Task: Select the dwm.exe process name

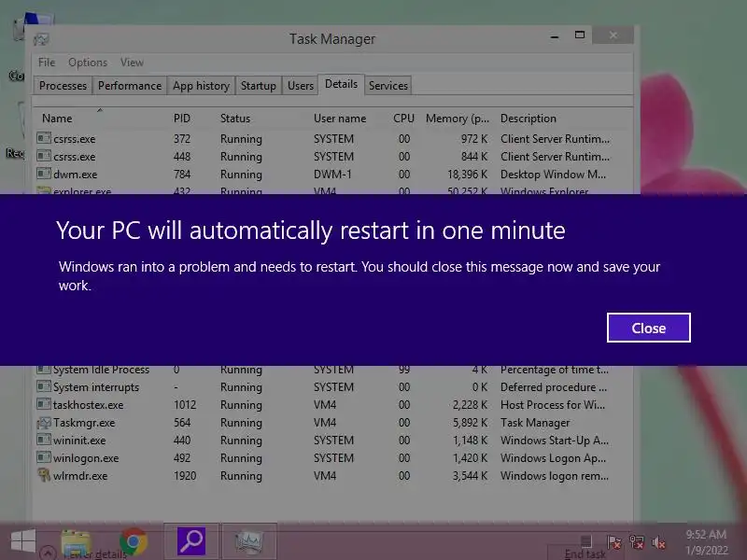Action: tap(76, 175)
